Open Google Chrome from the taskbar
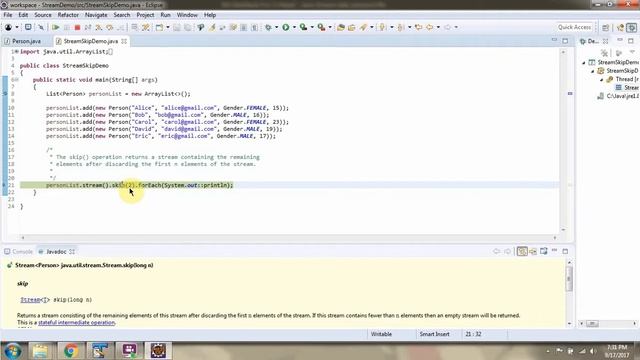The image size is (640, 360). coord(71,351)
